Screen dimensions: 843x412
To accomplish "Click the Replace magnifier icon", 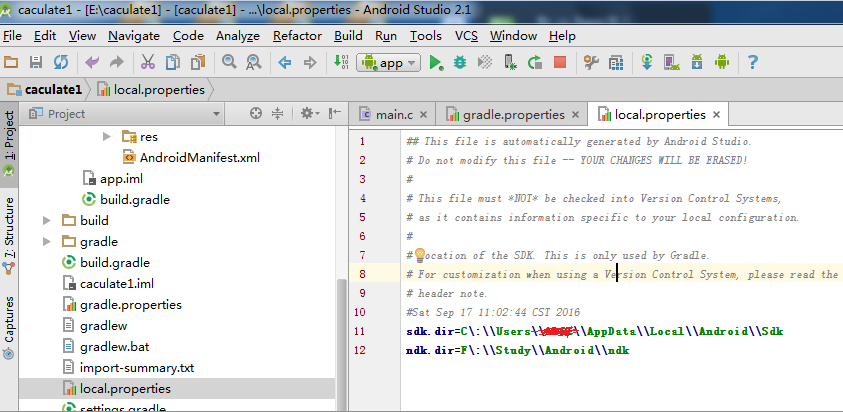I will click(x=254, y=62).
